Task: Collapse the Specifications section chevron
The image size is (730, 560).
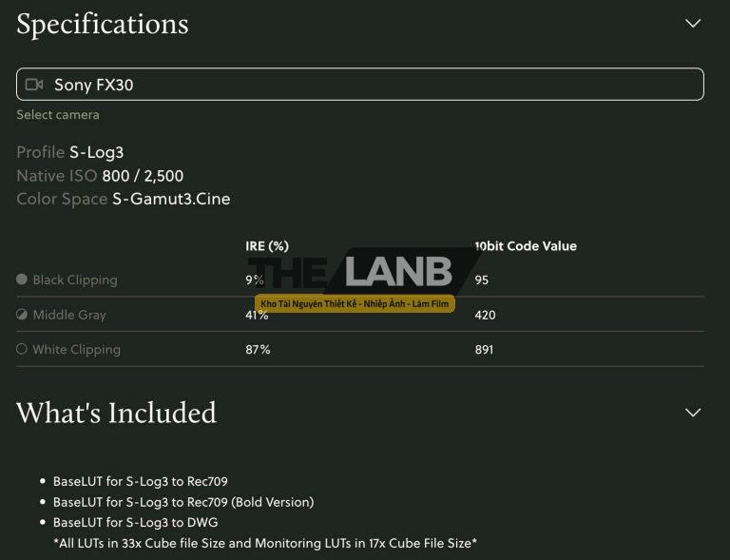Action: pos(693,23)
